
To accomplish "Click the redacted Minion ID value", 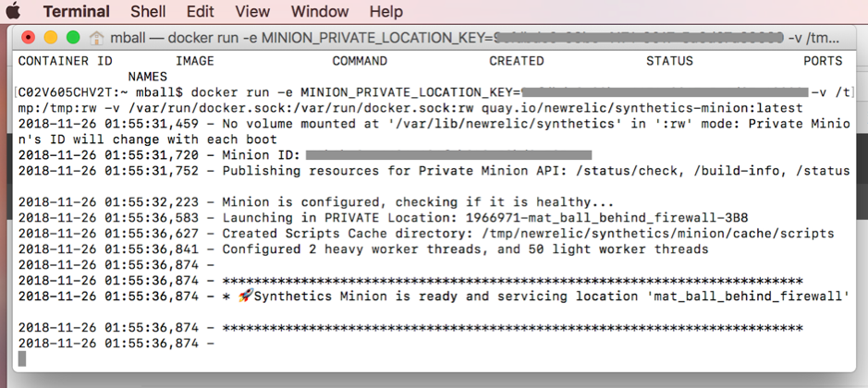I will point(448,155).
